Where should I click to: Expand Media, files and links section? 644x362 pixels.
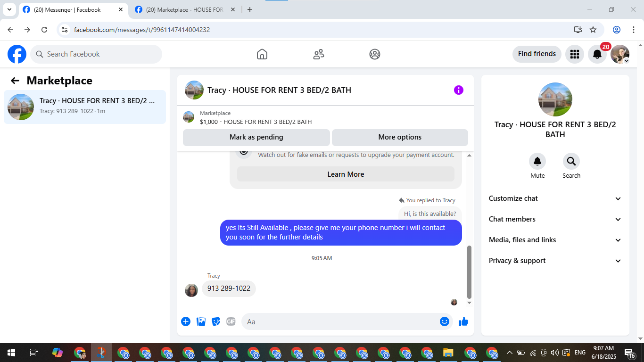click(555, 240)
